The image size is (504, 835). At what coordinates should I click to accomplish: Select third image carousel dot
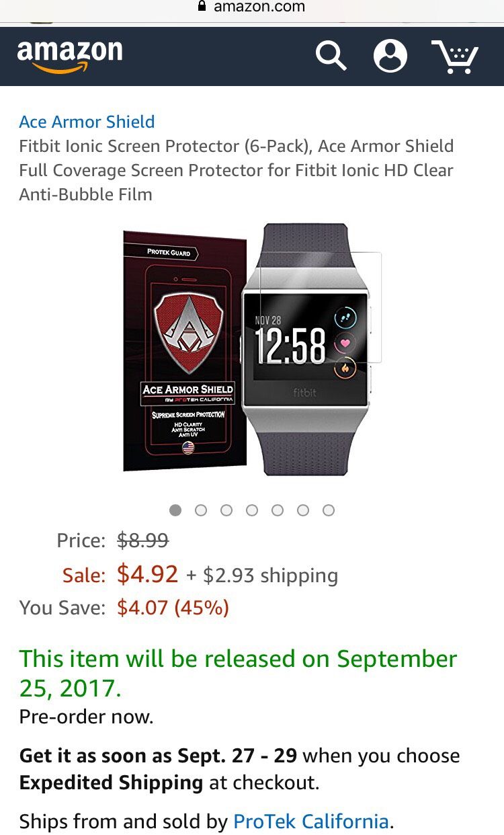point(226,510)
